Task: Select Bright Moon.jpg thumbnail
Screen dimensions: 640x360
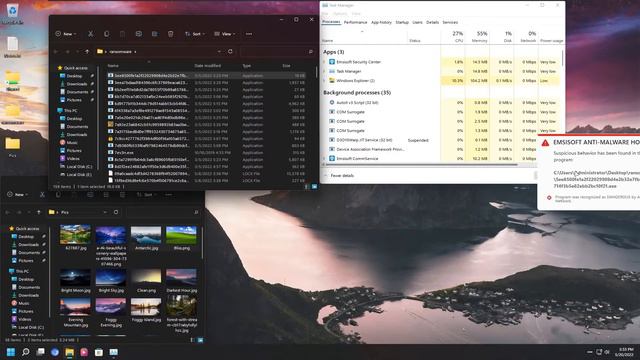Action: pyautogui.click(x=75, y=278)
